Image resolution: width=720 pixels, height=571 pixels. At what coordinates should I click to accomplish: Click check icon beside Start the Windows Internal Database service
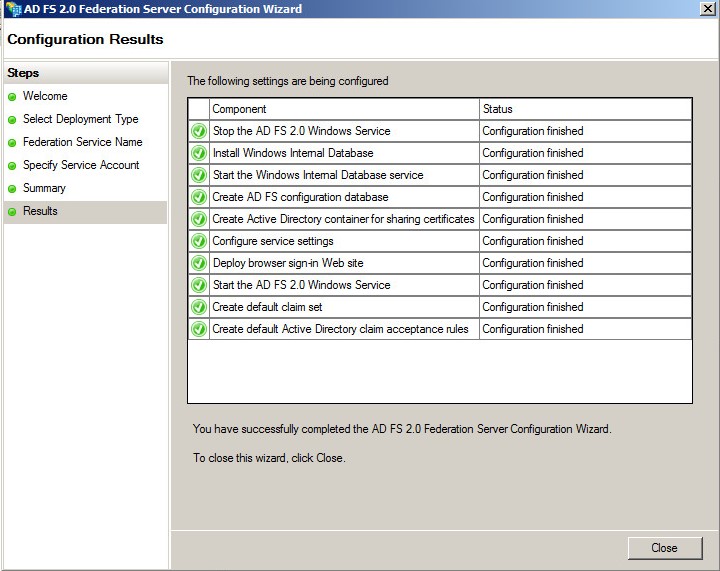[199, 175]
